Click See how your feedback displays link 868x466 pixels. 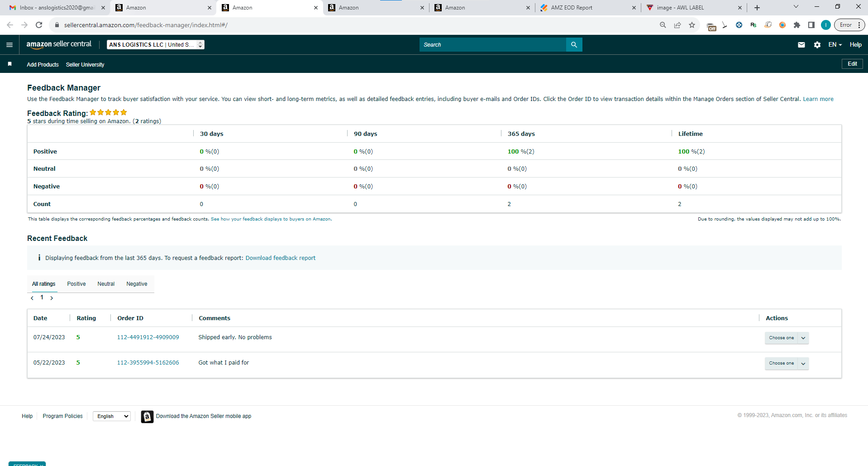[271, 219]
